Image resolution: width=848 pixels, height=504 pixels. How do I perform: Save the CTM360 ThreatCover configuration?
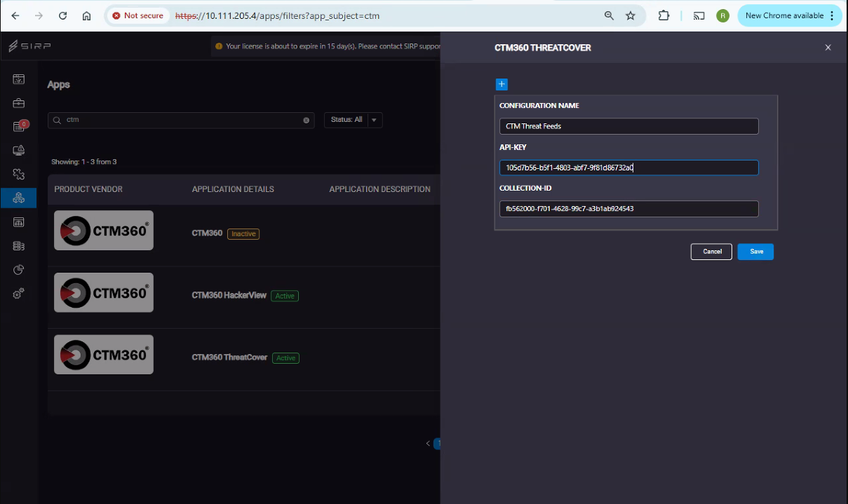(x=755, y=252)
